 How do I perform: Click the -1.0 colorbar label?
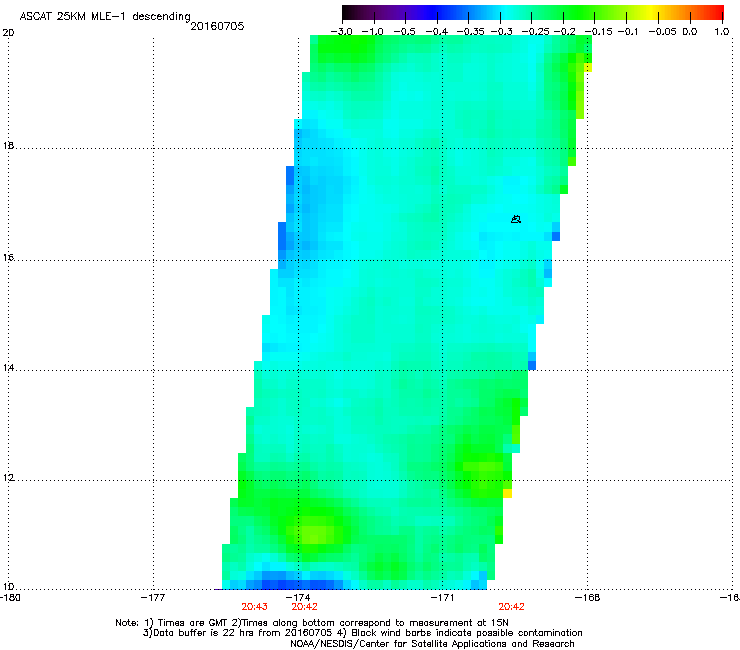(372, 32)
